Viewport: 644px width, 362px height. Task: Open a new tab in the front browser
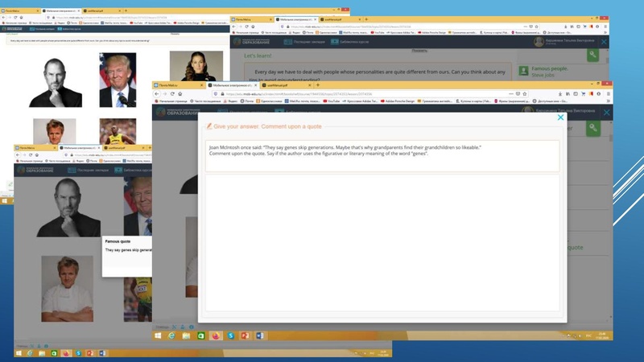tap(318, 84)
